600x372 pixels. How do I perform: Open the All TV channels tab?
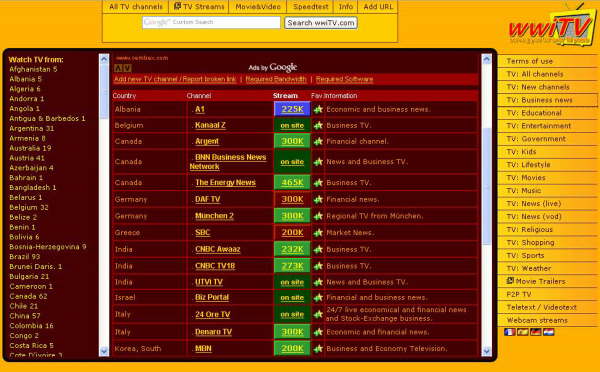point(136,7)
